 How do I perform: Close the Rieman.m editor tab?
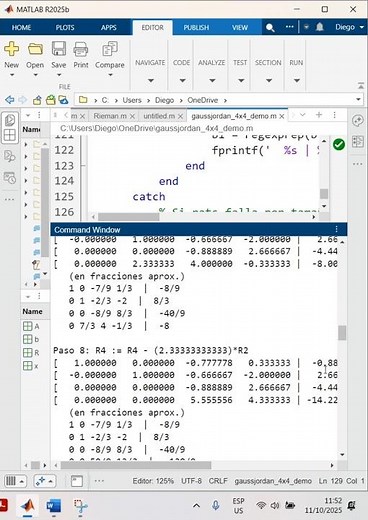[132, 116]
